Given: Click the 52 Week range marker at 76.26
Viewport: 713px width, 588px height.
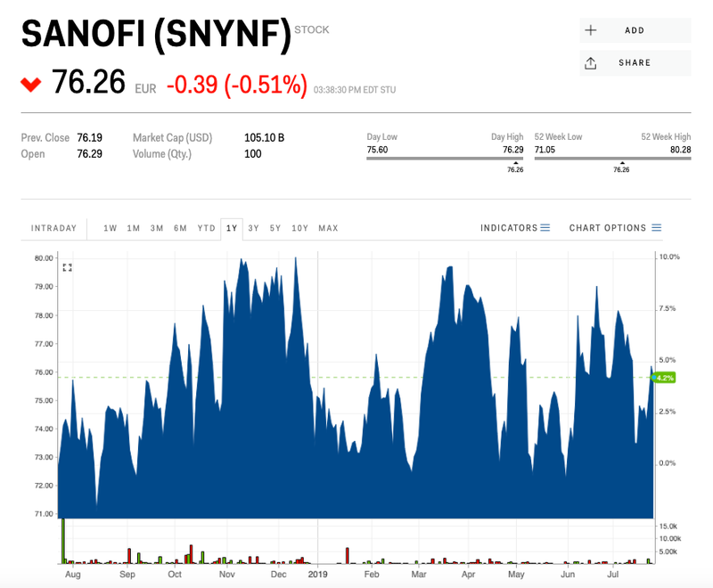Looking at the screenshot, I should 621,167.
